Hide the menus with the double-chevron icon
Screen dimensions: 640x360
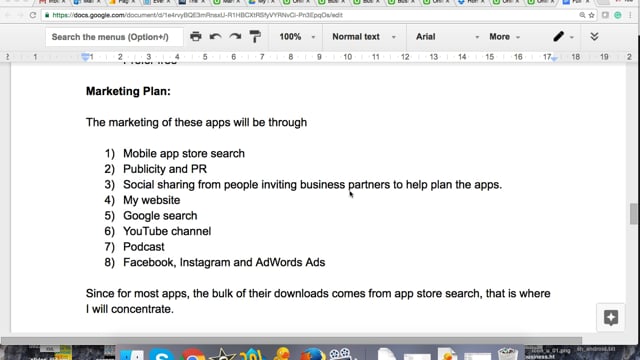pyautogui.click(x=594, y=37)
